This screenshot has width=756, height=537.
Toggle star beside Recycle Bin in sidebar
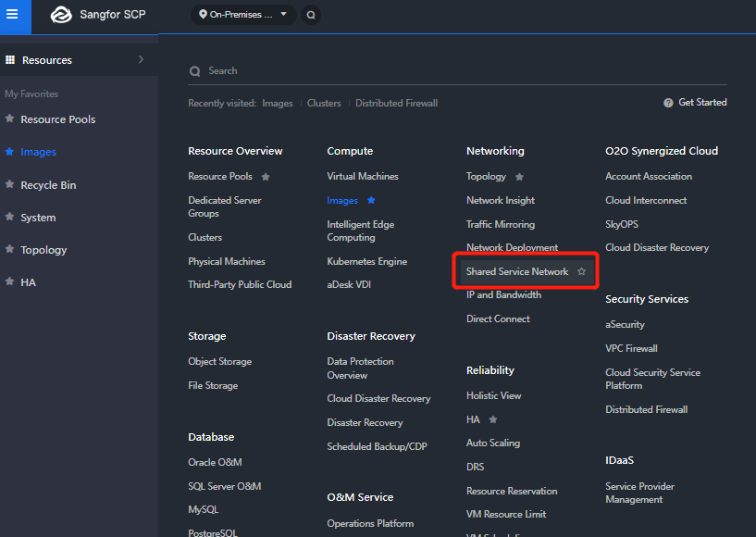[x=9, y=184]
